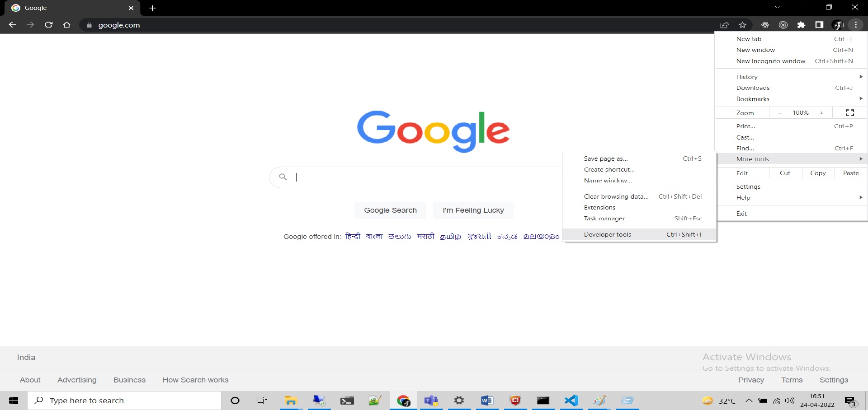
Task: Switch Google to Tamil (தமிழ்) link
Action: 451,236
